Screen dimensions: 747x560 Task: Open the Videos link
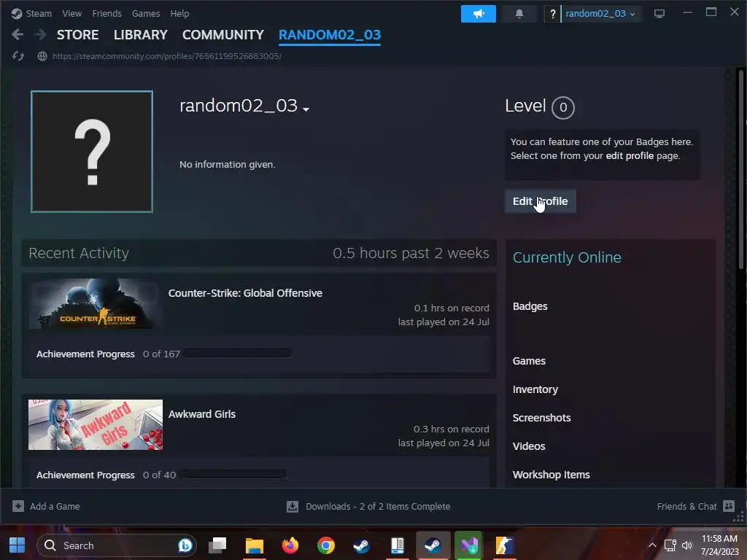(x=529, y=446)
